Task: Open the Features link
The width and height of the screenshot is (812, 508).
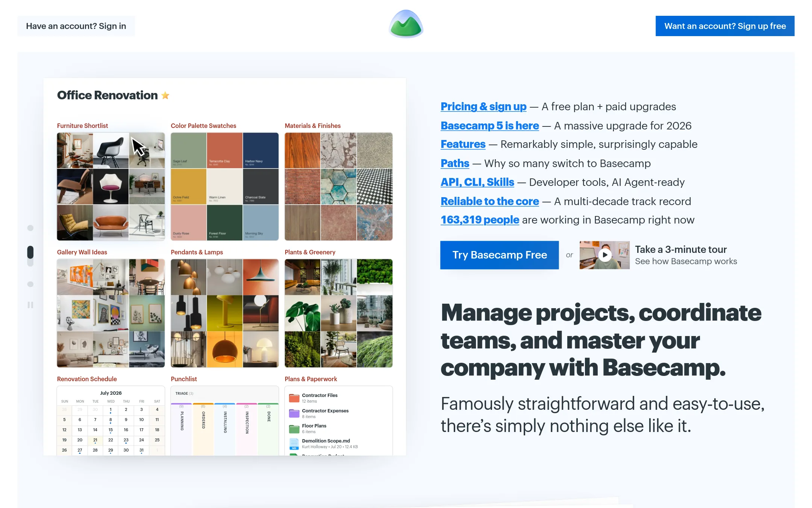Action: (463, 144)
